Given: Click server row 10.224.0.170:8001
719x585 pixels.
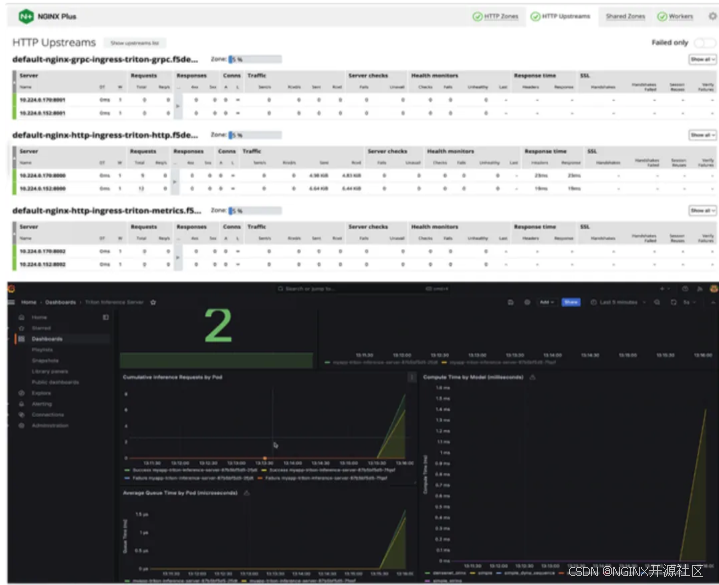Looking at the screenshot, I should point(364,99).
